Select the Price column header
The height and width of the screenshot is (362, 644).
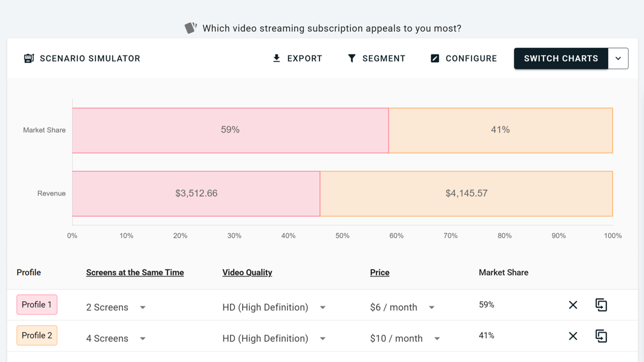(x=379, y=273)
